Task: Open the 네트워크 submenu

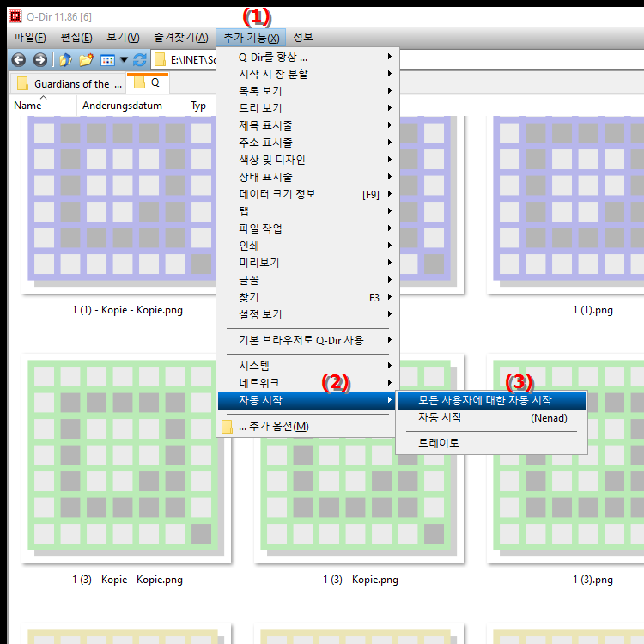Action: point(307,383)
